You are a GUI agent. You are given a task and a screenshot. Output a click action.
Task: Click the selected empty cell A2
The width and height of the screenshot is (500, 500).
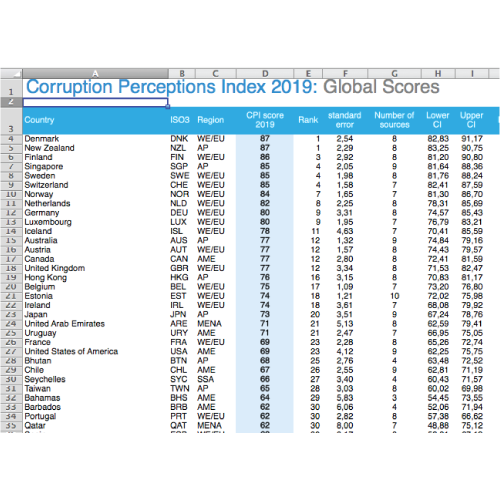click(x=95, y=102)
